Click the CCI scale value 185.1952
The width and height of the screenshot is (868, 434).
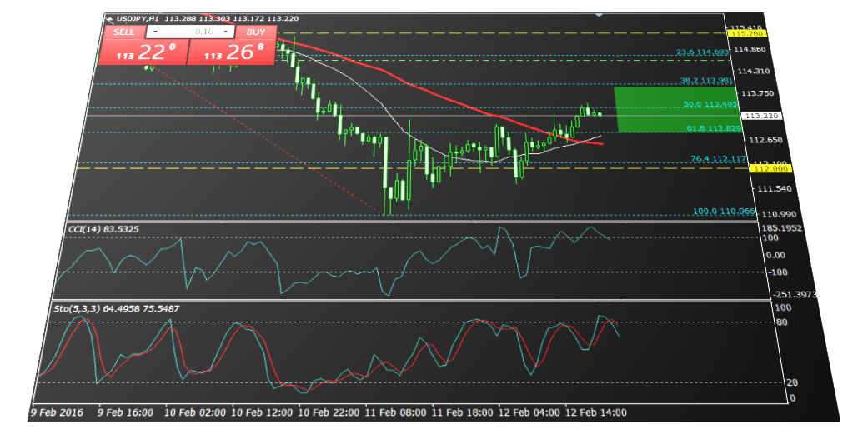pos(781,228)
